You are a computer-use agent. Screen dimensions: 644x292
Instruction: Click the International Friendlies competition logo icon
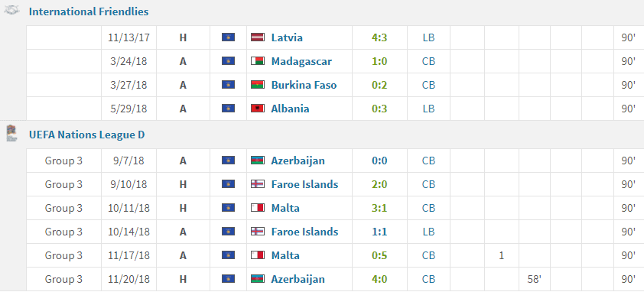pos(11,11)
